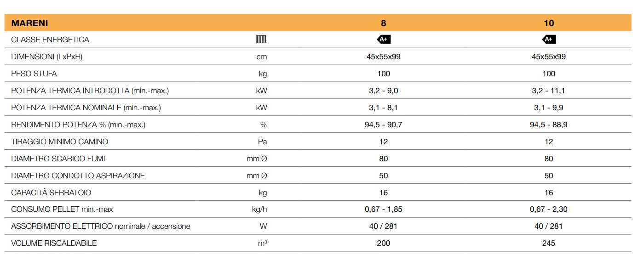
Task: Select the CLASSE ENERGETICA row label
Action: pos(50,40)
